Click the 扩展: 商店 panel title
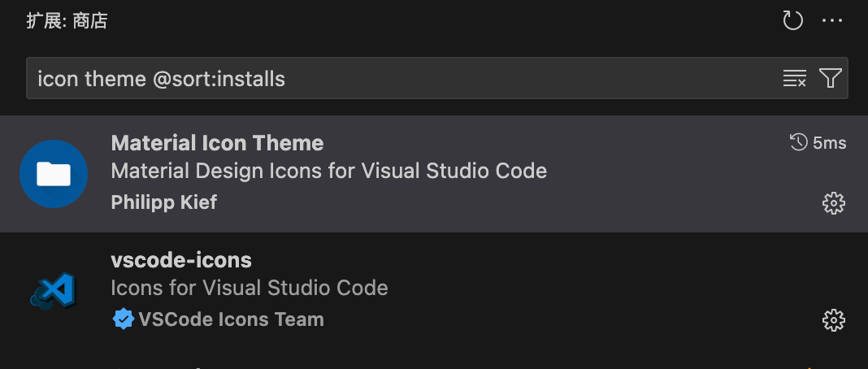Screen dimensions: 868x369 click(x=67, y=21)
